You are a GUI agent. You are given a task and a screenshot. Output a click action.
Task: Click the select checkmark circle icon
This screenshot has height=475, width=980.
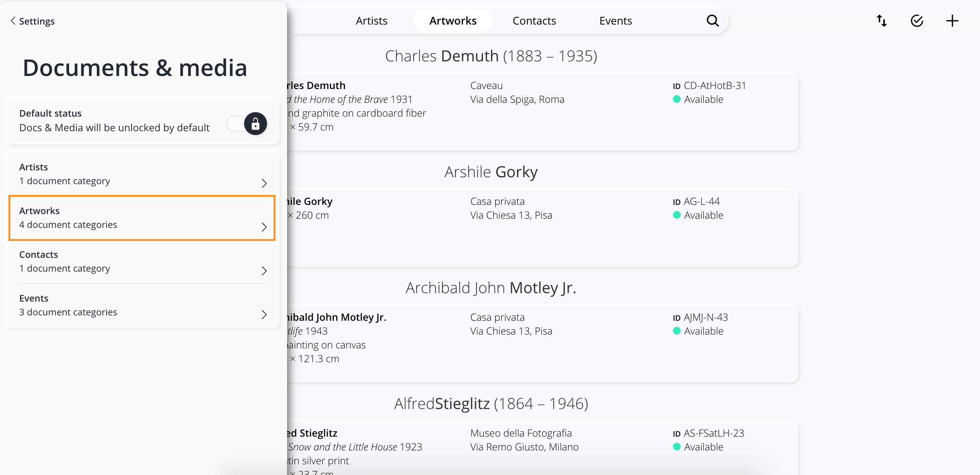point(917,21)
